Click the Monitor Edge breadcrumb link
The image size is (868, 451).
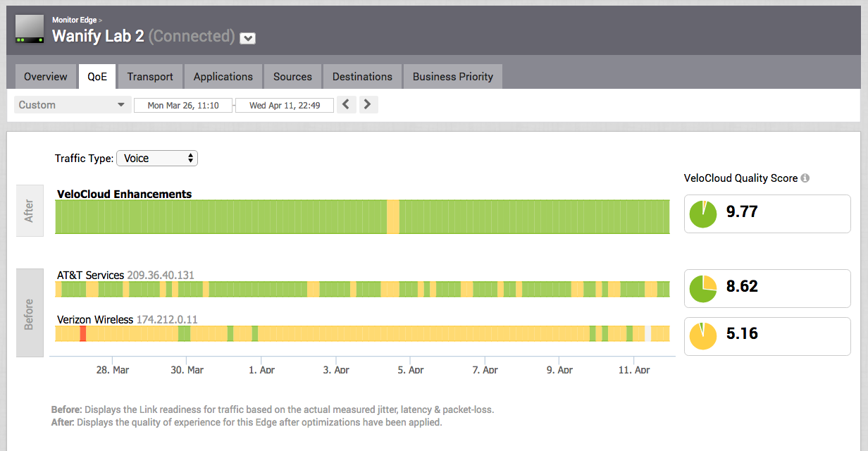click(x=74, y=20)
